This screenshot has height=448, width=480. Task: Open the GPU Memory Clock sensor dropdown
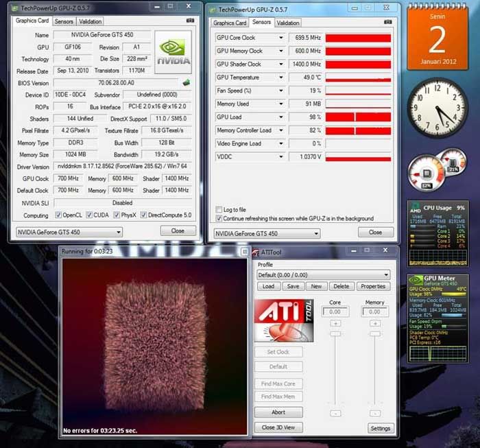click(280, 51)
